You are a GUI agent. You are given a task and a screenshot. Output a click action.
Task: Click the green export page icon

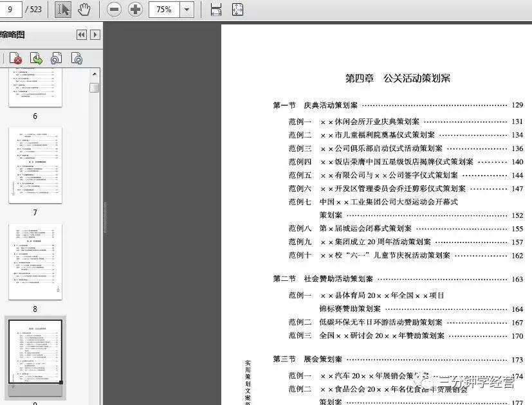pos(37,58)
